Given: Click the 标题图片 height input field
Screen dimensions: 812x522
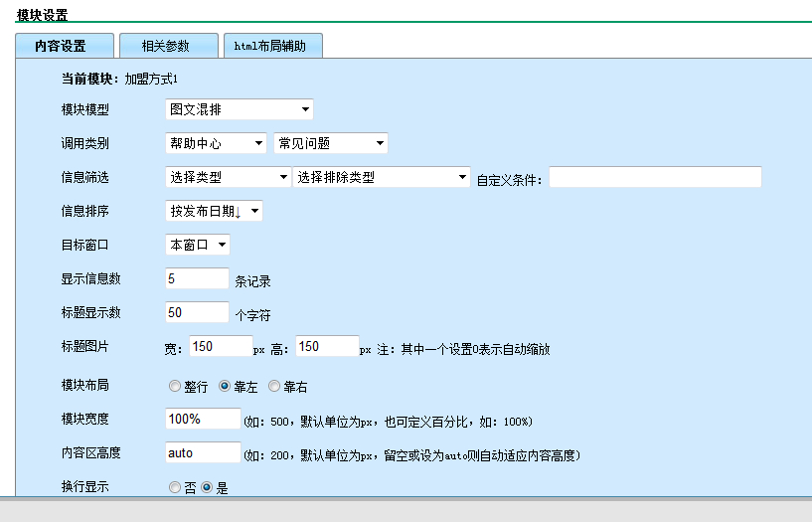Looking at the screenshot, I should pos(327,346).
